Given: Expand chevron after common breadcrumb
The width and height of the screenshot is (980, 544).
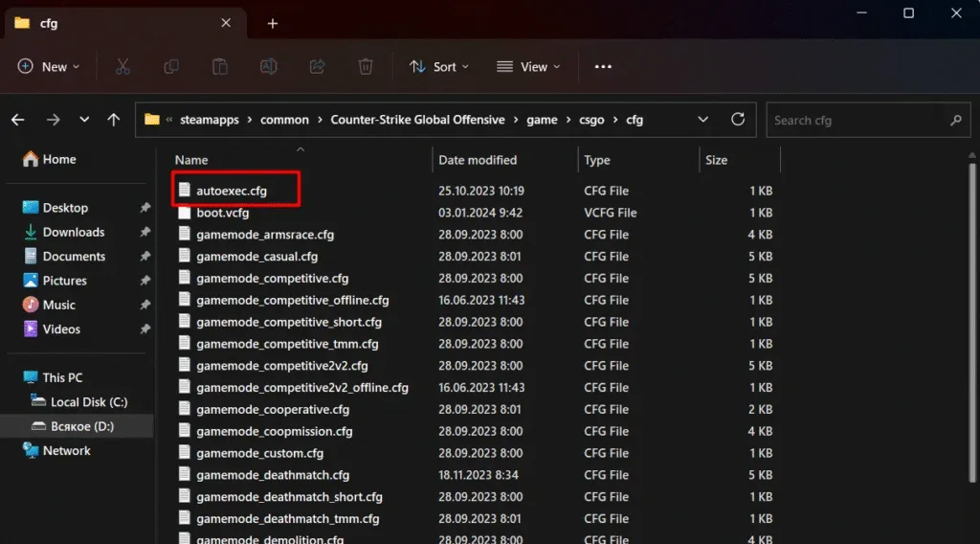Looking at the screenshot, I should point(320,120).
